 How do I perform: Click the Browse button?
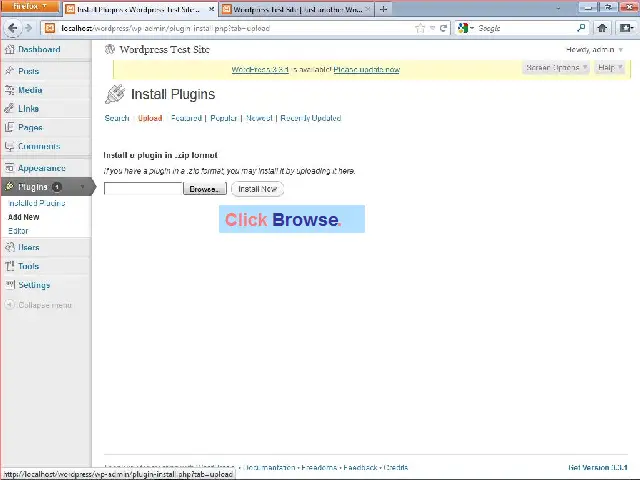pos(205,189)
